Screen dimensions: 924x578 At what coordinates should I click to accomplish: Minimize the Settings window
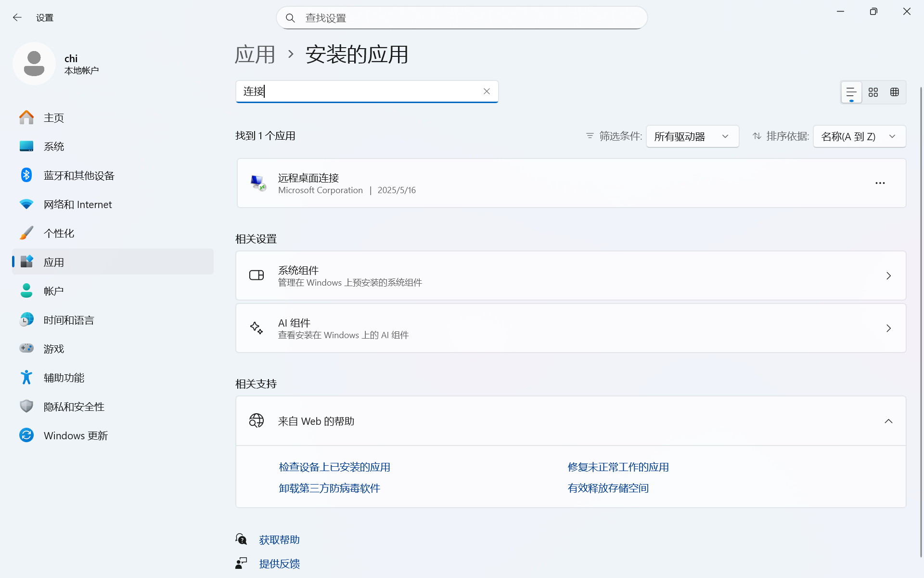(x=840, y=12)
